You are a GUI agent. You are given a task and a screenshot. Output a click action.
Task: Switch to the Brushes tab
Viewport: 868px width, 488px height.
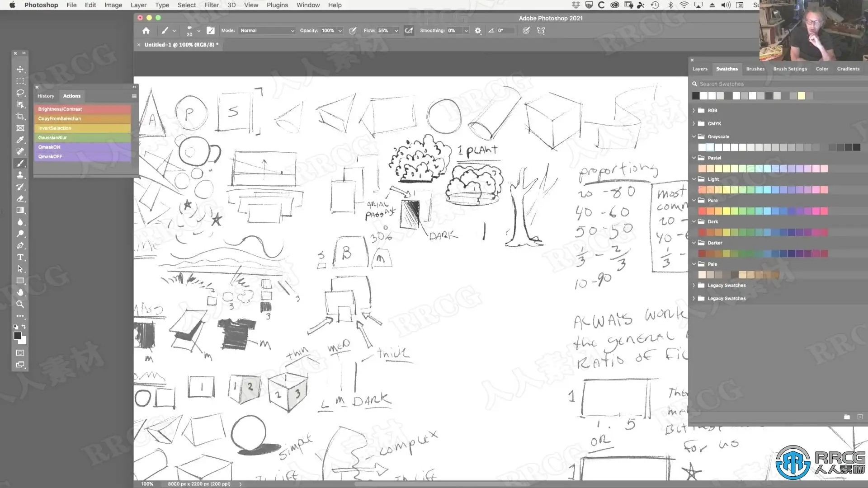coord(755,69)
